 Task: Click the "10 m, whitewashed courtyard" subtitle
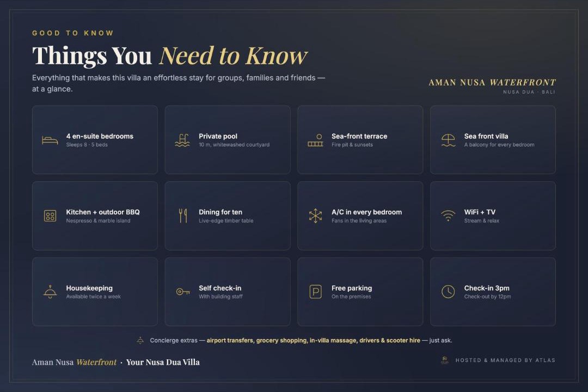234,145
